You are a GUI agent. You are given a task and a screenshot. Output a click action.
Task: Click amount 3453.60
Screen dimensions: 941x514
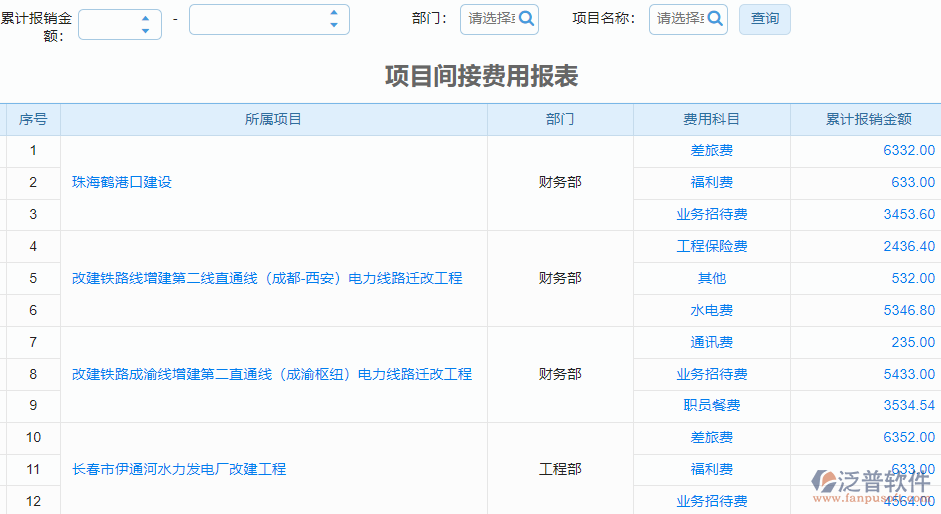(x=909, y=214)
